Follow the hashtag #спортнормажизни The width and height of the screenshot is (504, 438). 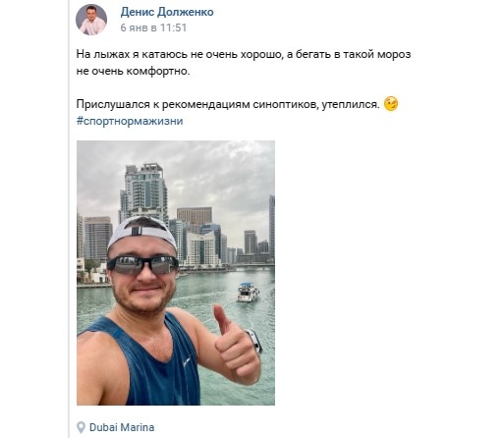point(130,122)
